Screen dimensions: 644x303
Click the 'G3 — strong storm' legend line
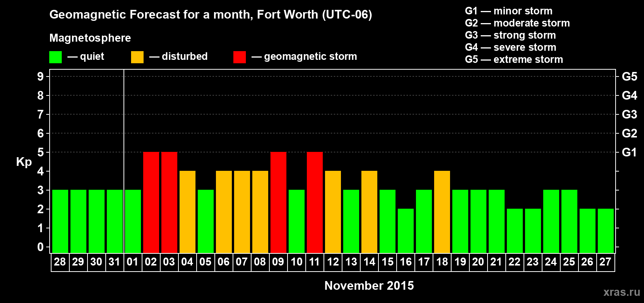510,35
